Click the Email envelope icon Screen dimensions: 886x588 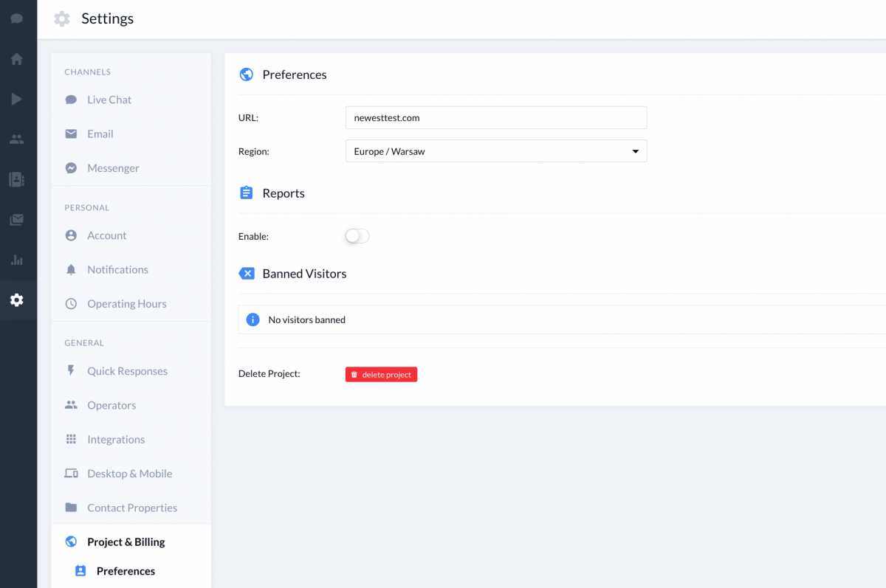click(x=71, y=134)
